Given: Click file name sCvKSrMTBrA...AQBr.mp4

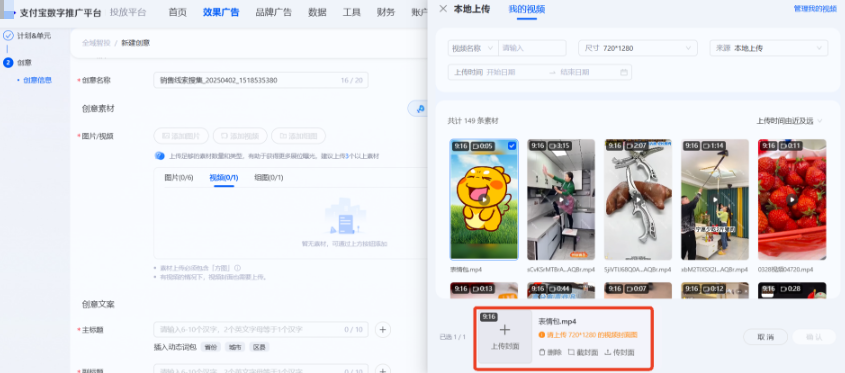Looking at the screenshot, I should coord(561,269).
